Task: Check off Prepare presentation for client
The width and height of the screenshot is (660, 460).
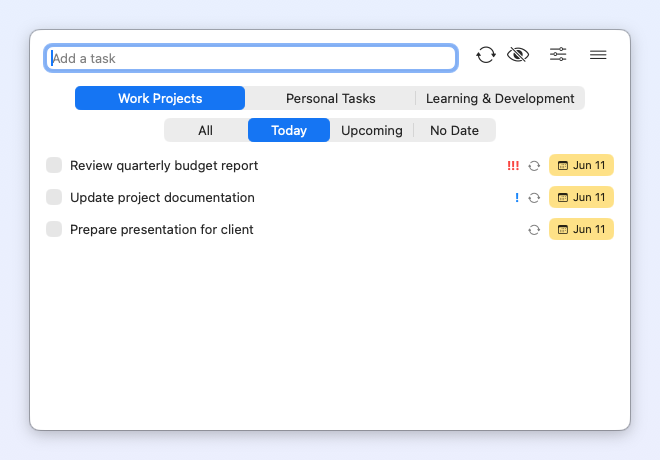Action: click(54, 229)
